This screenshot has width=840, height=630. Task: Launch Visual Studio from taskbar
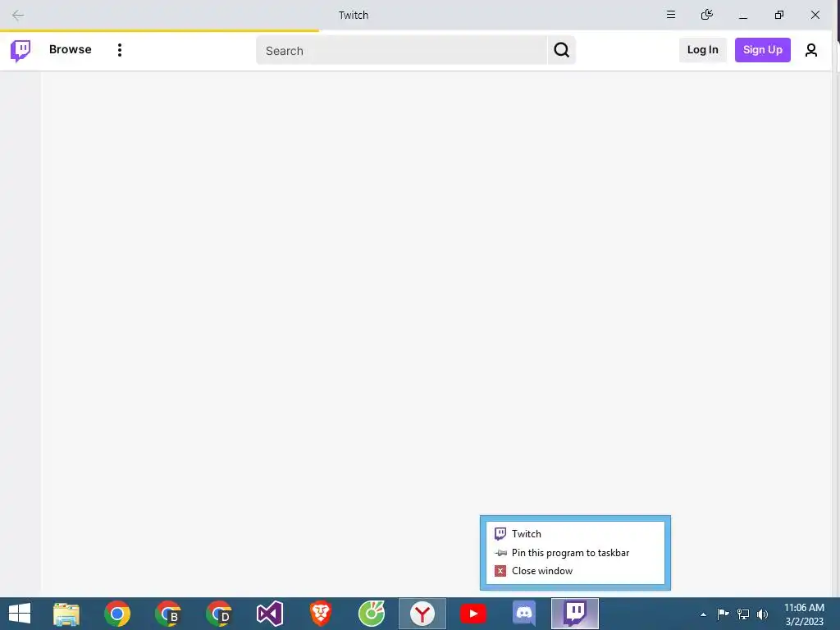[269, 614]
